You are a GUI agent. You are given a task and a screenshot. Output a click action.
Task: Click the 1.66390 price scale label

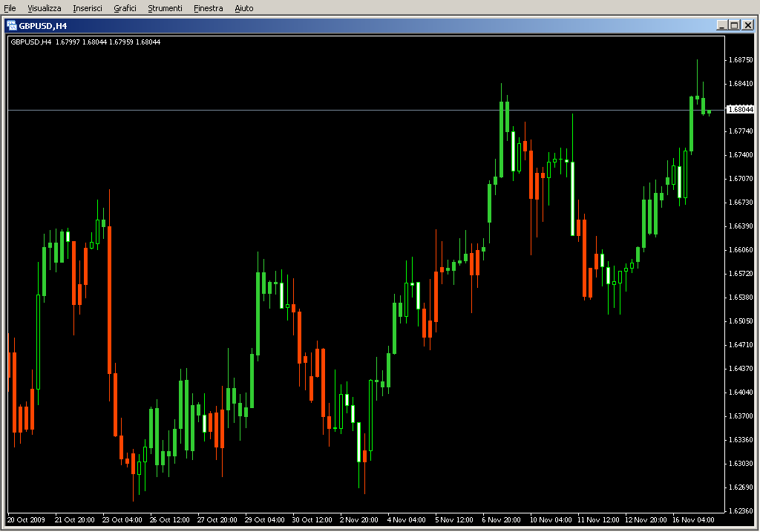click(741, 226)
